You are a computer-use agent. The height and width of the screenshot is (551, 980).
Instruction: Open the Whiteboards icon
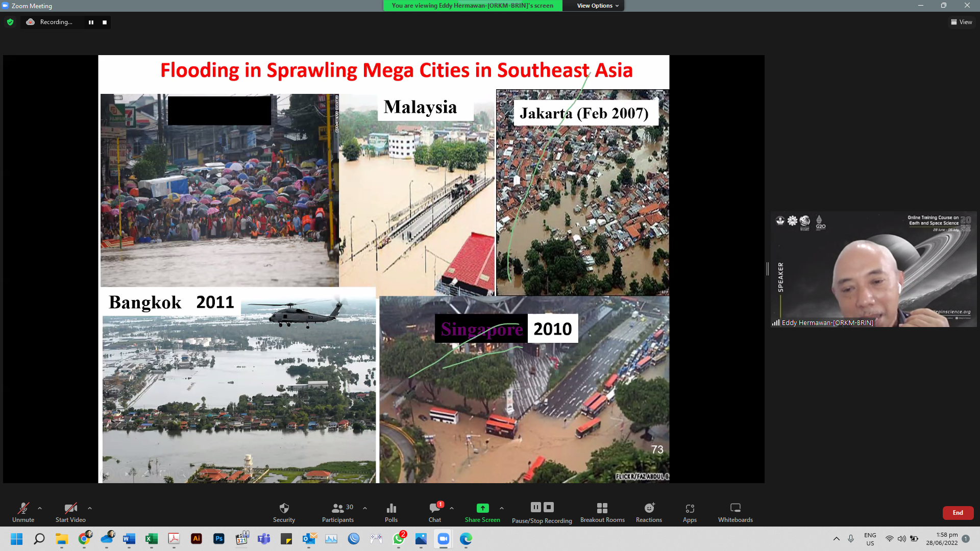[x=735, y=508]
